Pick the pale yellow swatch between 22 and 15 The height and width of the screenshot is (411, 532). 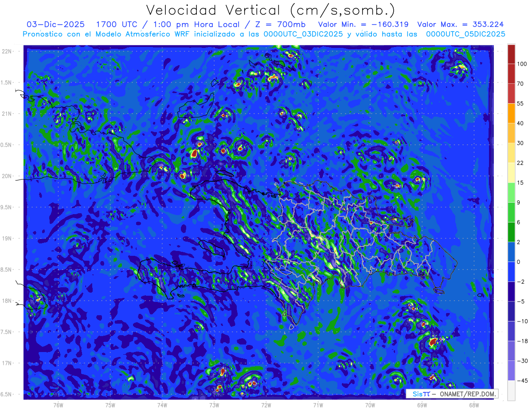tap(511, 172)
